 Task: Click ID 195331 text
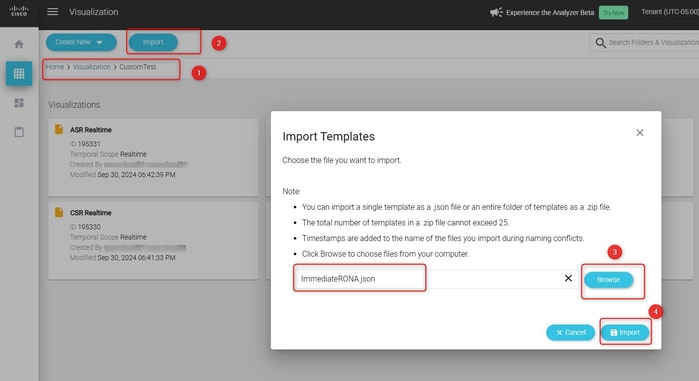[x=85, y=144]
